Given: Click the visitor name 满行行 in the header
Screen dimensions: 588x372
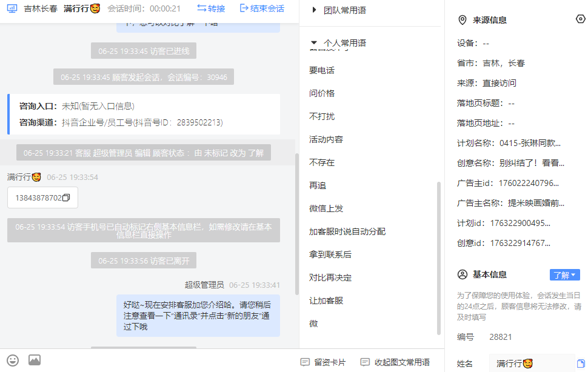Looking at the screenshot, I should point(82,8).
